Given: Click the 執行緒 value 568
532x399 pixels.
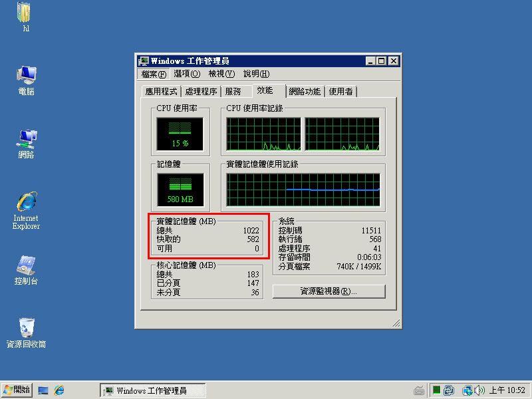Looking at the screenshot, I should pyautogui.click(x=375, y=239).
